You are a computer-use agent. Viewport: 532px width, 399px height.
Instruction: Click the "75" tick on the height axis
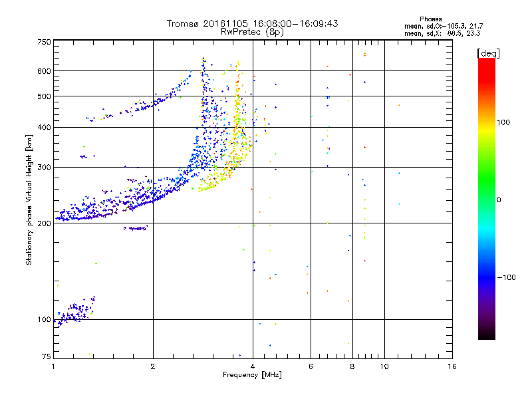(47, 356)
